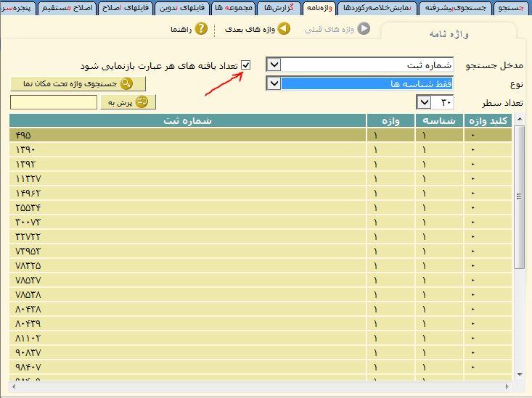Switch to the 'جستجوی پیشرفته' tab
Screen dimensions: 532x398
click(x=456, y=8)
